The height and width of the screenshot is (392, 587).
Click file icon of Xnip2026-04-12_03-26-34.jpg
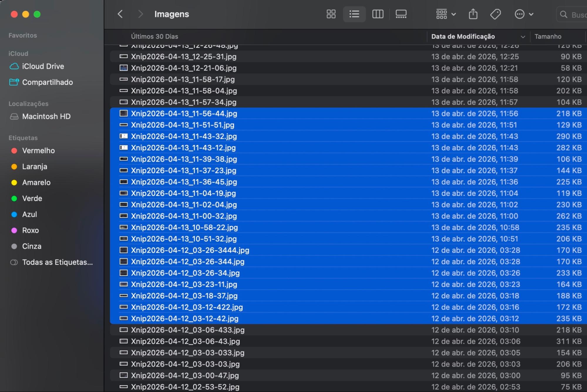(x=124, y=273)
